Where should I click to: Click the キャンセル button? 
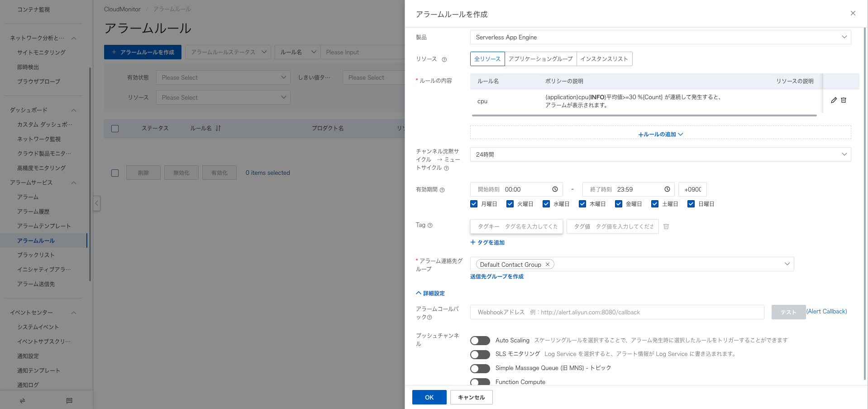tap(472, 397)
